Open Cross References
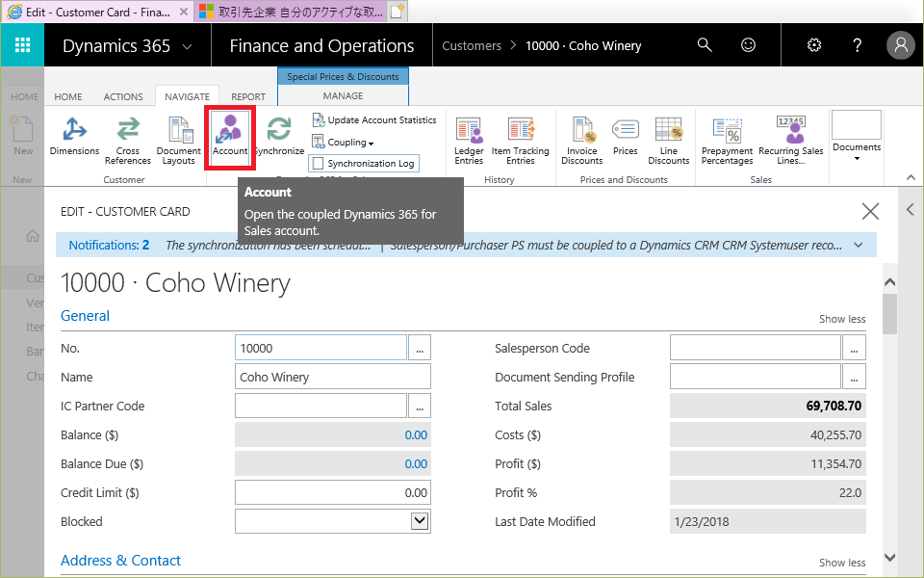 pos(128,142)
